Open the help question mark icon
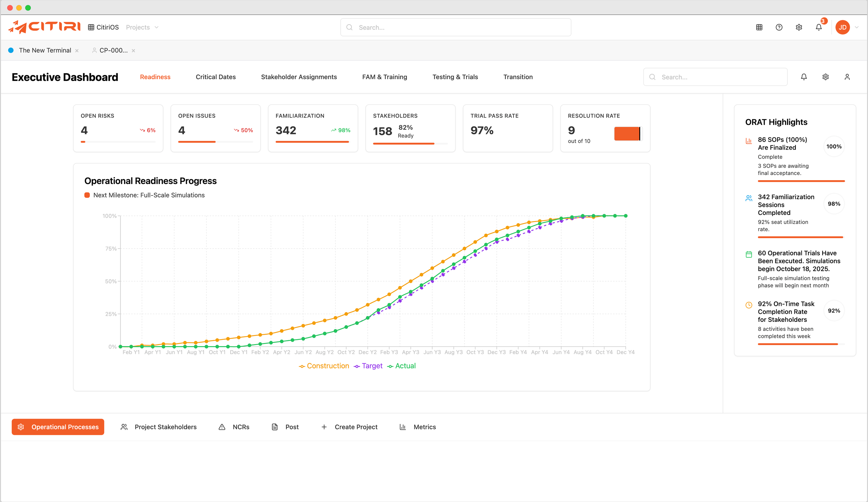The image size is (868, 502). (779, 27)
